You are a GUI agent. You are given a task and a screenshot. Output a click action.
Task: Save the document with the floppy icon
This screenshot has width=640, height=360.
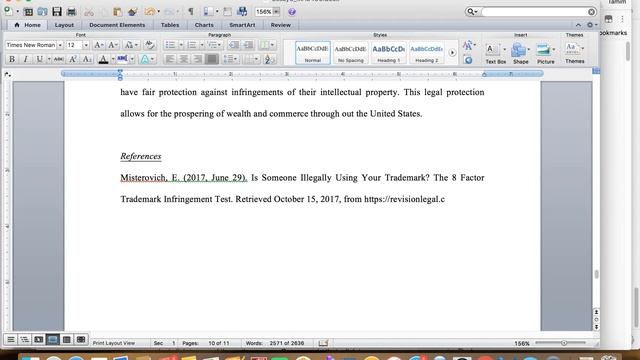pos(57,12)
